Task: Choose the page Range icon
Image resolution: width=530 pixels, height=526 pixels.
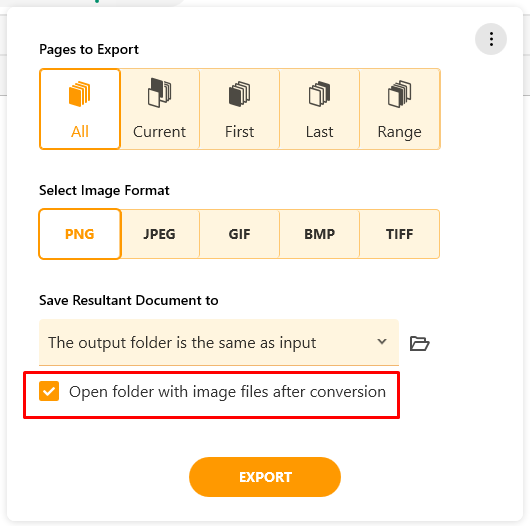Action: click(400, 94)
